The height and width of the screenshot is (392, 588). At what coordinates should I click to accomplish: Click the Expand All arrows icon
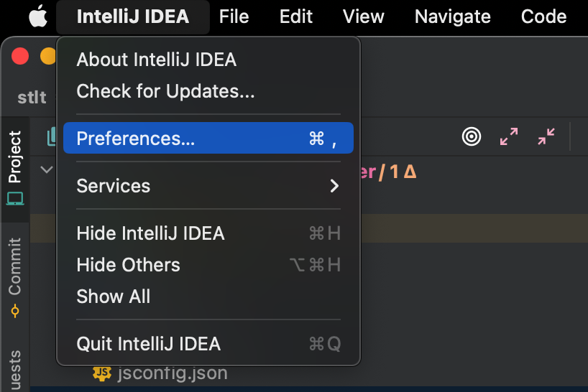(x=509, y=136)
